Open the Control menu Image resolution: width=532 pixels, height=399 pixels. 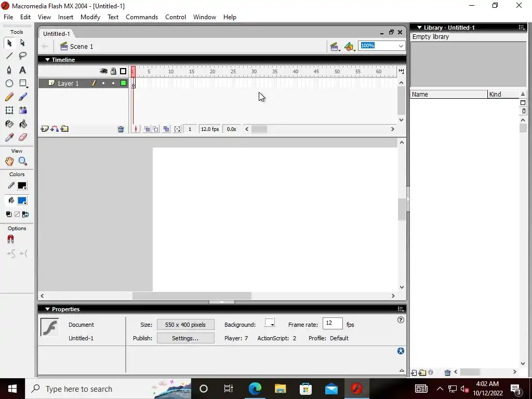176,17
